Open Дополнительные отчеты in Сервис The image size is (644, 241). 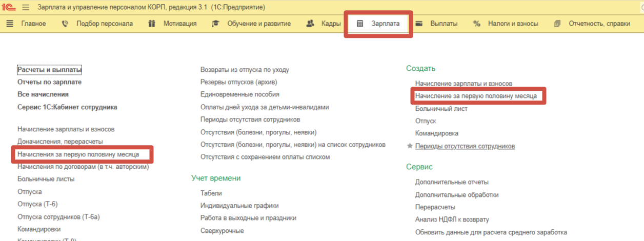coord(452,182)
